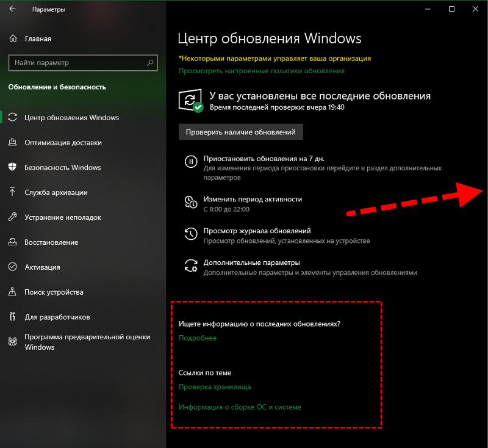Open Устранение неполадок section

coord(63,217)
